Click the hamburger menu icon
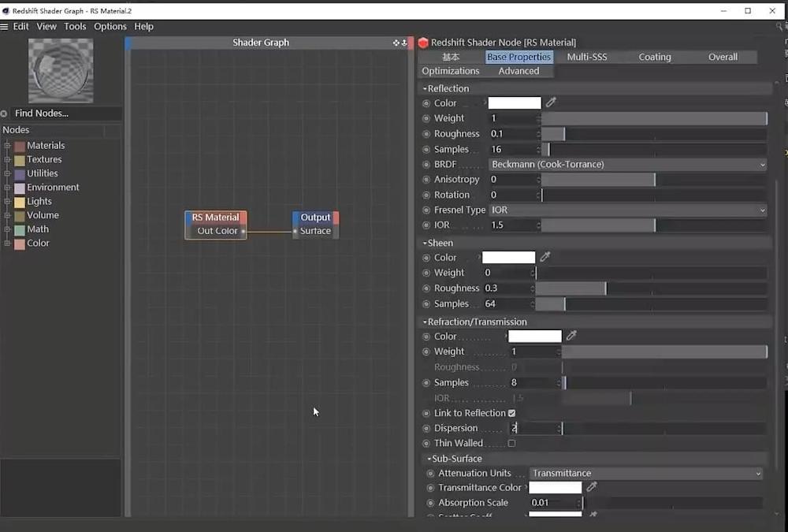This screenshot has width=788, height=532. click(x=5, y=27)
